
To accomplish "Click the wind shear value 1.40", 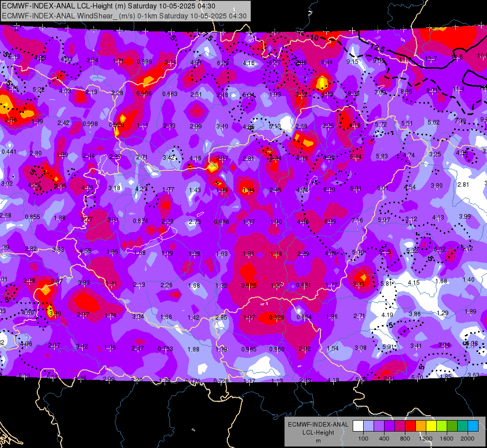I will [x=469, y=279].
